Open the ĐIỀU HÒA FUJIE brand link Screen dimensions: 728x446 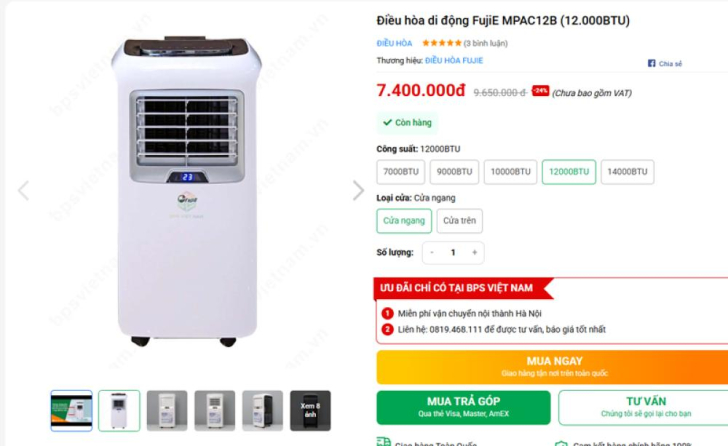(x=454, y=61)
